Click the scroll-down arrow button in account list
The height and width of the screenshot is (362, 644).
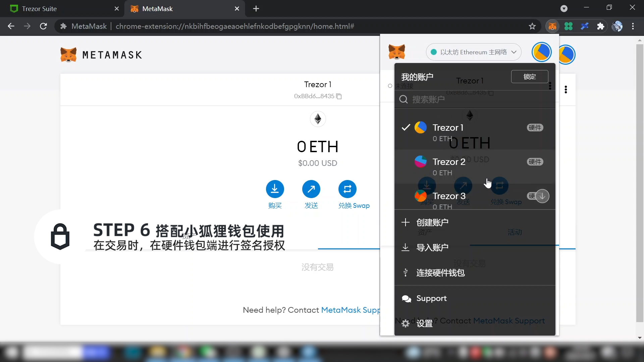542,196
